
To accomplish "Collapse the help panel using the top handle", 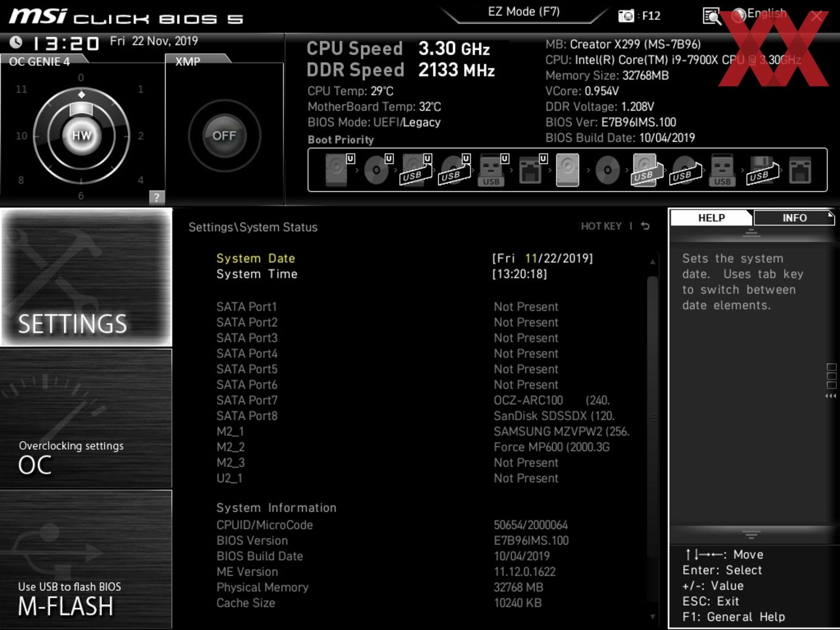I will click(x=751, y=233).
